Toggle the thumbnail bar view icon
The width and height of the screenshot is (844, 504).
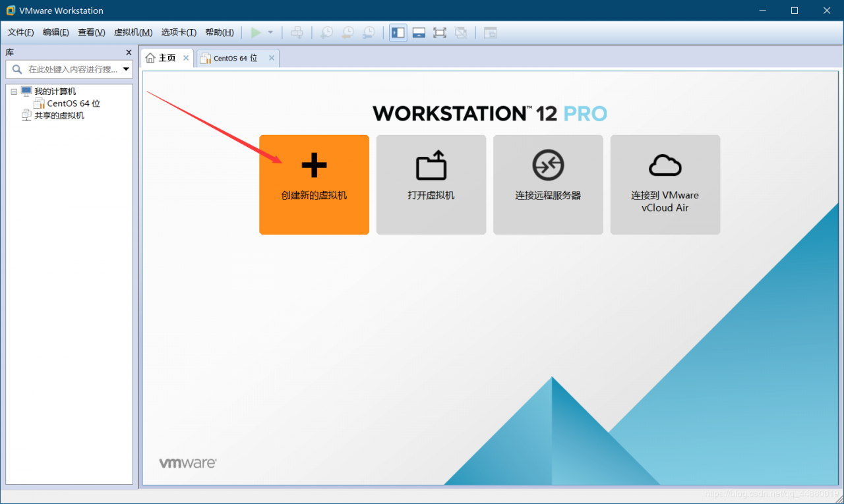click(x=419, y=32)
